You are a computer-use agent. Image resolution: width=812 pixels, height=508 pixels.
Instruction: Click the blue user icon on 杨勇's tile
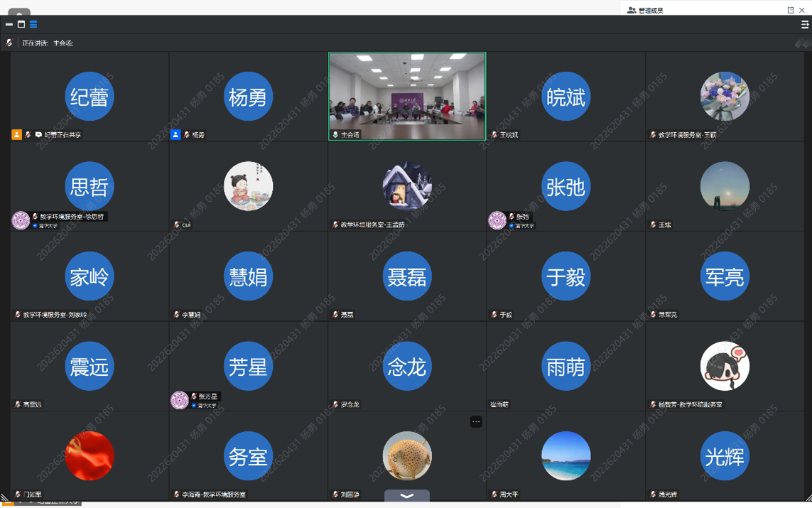point(175,134)
